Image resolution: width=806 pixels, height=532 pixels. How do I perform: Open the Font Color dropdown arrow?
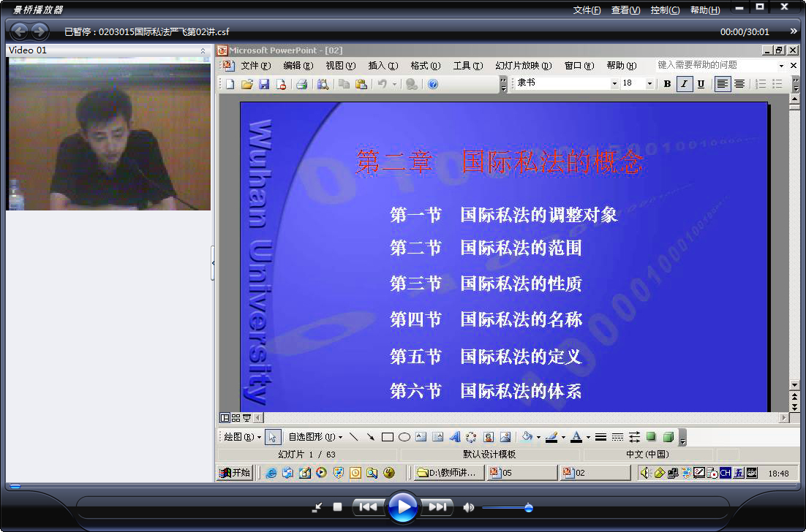coord(588,437)
